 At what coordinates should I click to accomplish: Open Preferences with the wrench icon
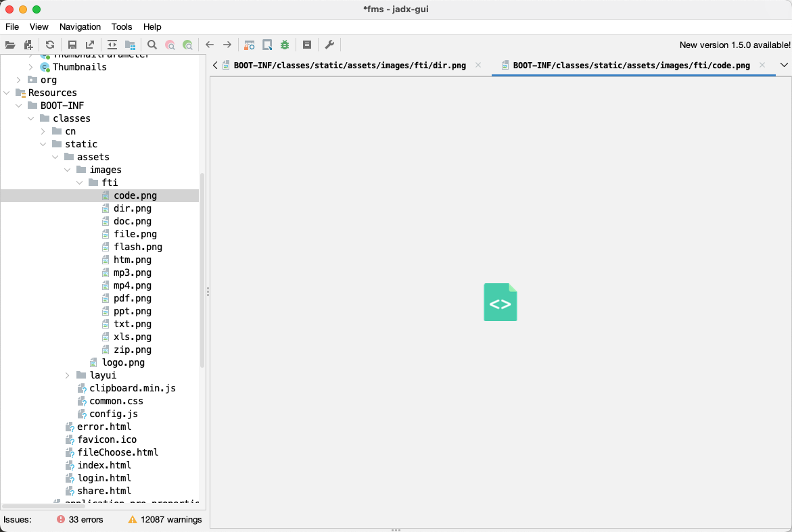329,45
